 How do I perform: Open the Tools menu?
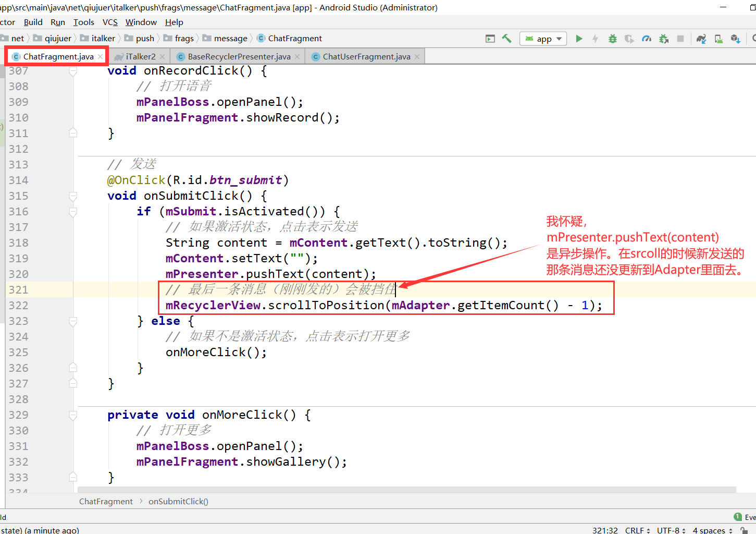84,22
